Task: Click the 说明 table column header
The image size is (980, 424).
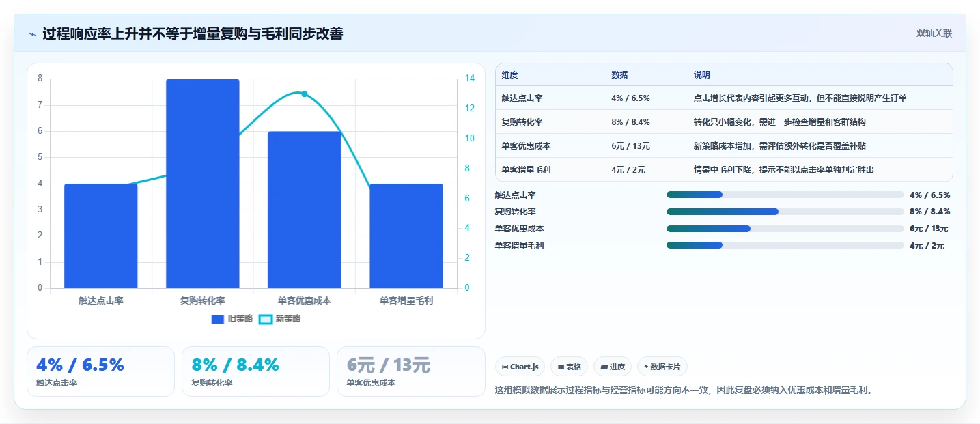Action: (x=701, y=75)
